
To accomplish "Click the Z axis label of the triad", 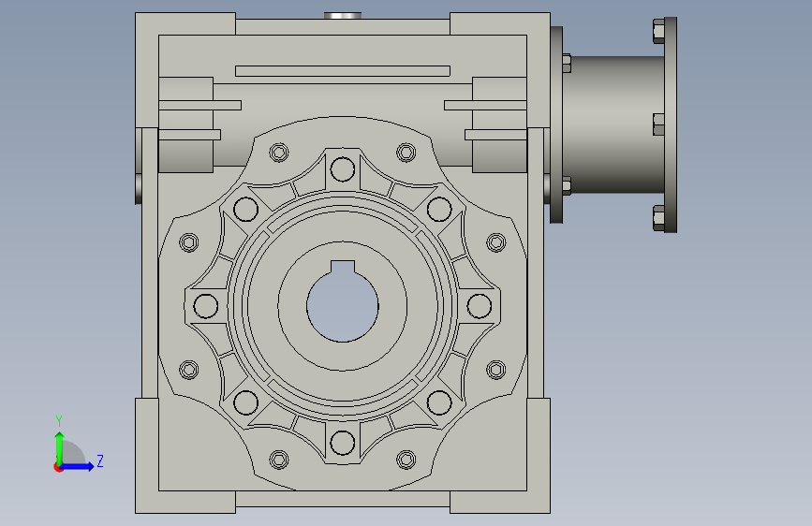I will click(100, 460).
